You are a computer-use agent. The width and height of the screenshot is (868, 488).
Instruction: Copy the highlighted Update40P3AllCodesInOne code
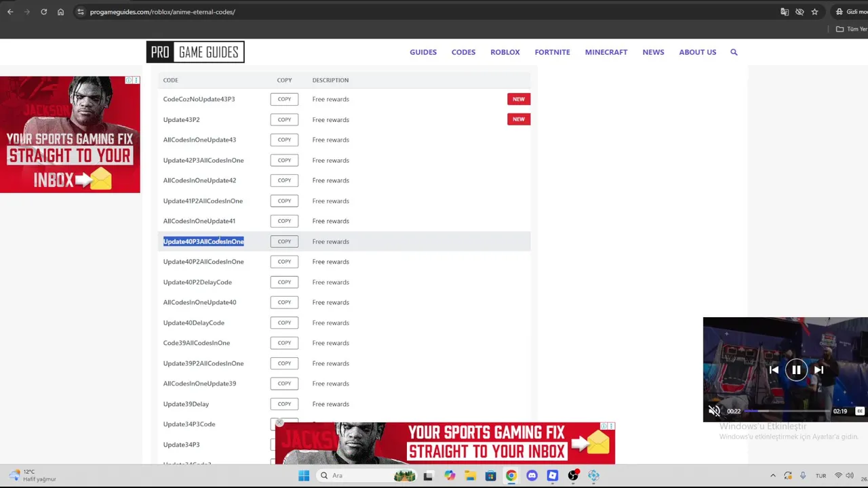click(284, 241)
